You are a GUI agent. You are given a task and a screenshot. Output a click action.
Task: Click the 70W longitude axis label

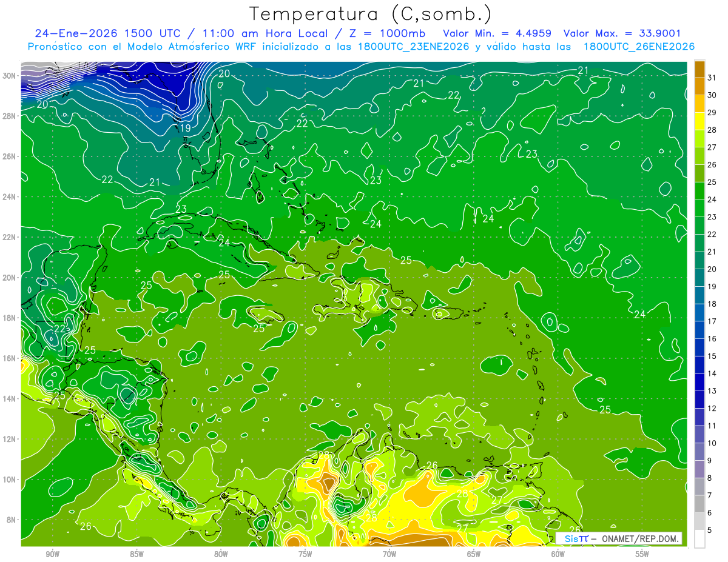click(x=389, y=554)
